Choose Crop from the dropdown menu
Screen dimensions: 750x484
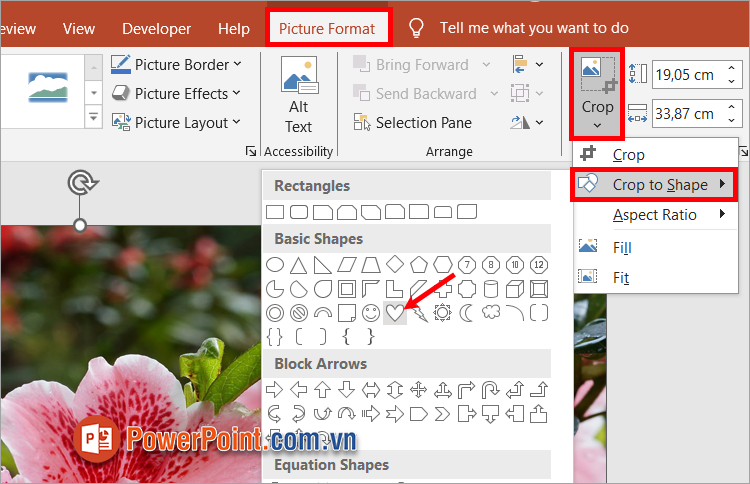pyautogui.click(x=655, y=154)
